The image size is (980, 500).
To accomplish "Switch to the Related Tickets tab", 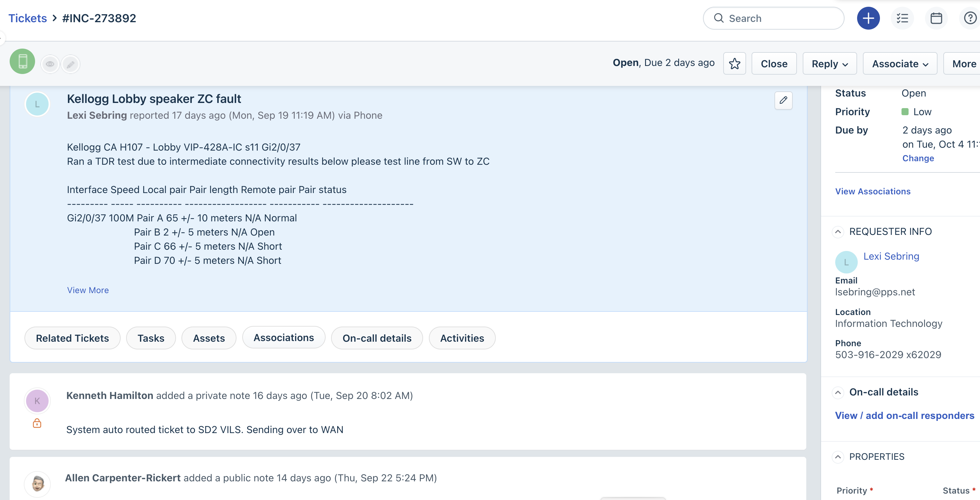I will pyautogui.click(x=72, y=338).
